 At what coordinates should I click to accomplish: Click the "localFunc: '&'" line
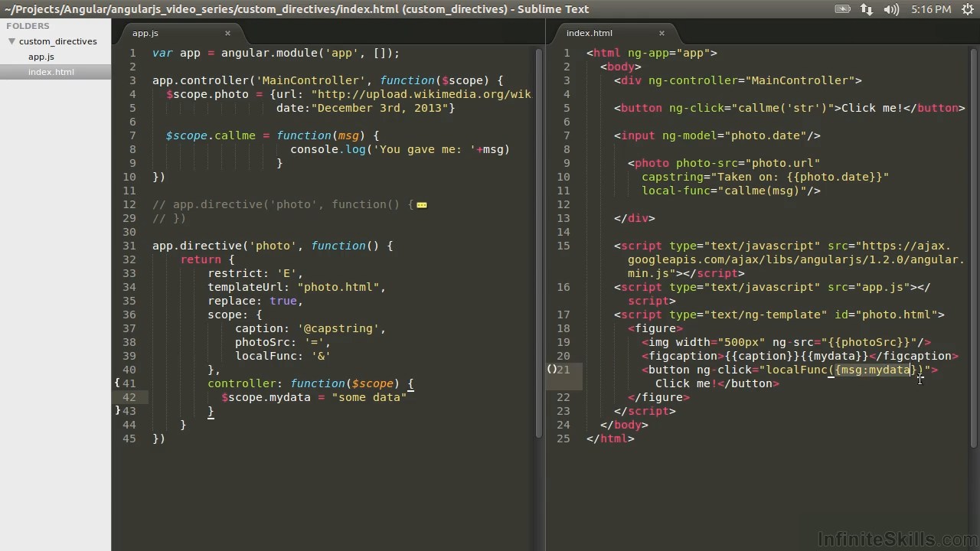click(x=283, y=356)
